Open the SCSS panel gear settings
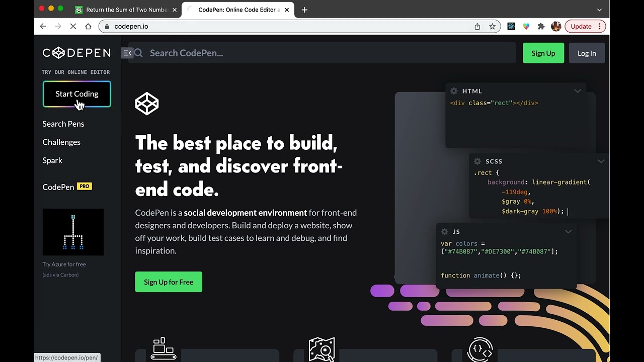The width and height of the screenshot is (644, 362). [x=477, y=161]
